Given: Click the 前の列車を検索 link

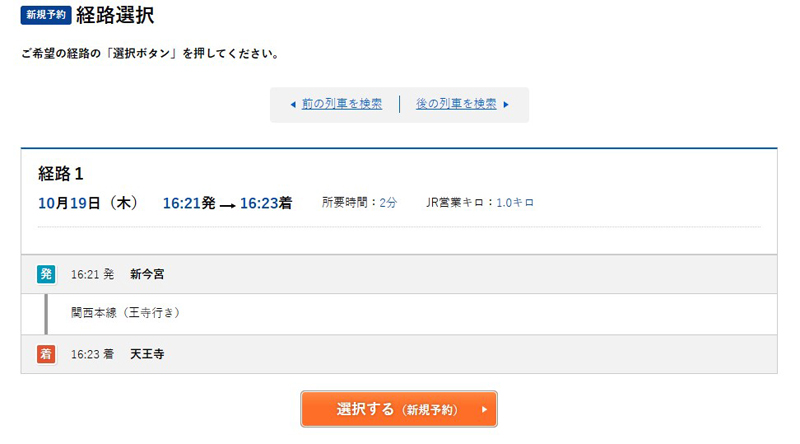Looking at the screenshot, I should pyautogui.click(x=341, y=104).
